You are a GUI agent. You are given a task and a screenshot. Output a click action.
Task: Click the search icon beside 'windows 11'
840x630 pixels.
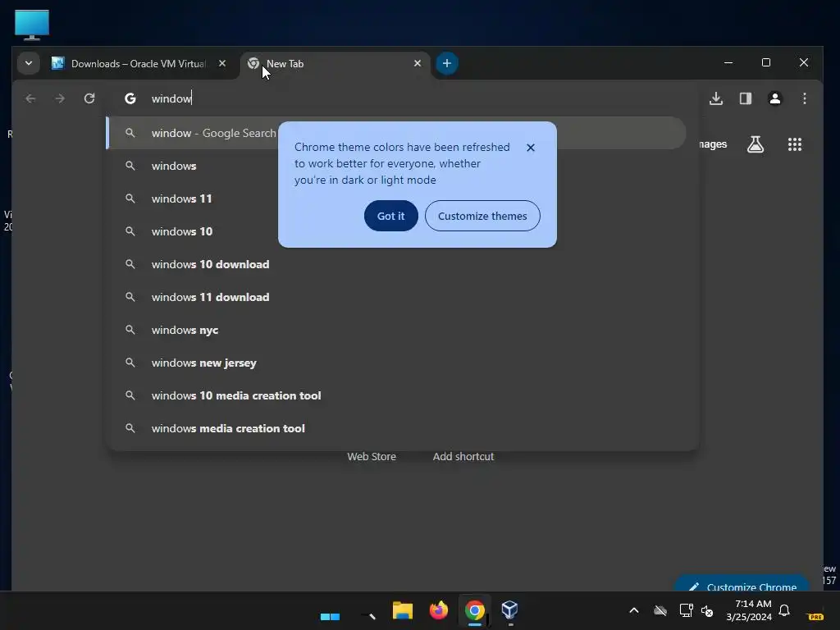pyautogui.click(x=130, y=199)
